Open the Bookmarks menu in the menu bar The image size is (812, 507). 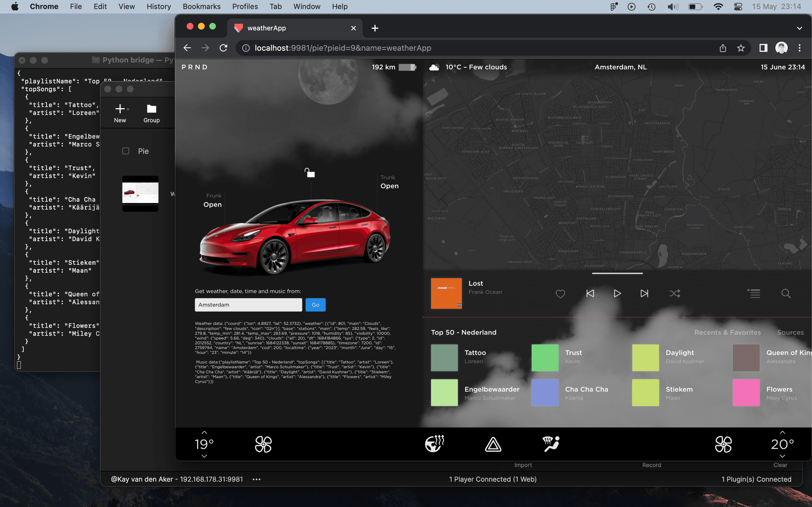(201, 6)
